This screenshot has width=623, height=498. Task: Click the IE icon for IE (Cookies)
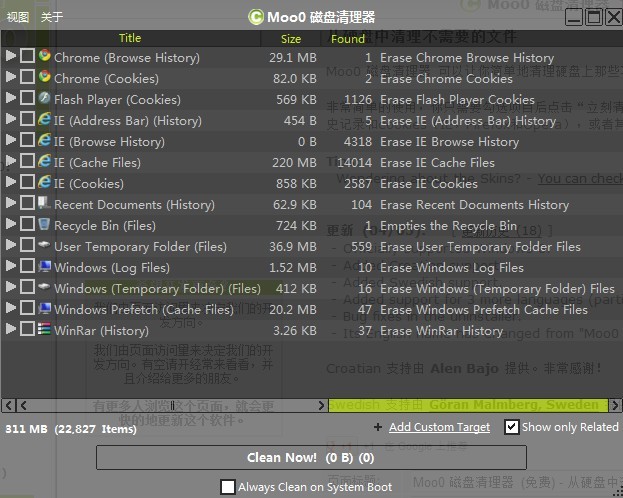pyautogui.click(x=44, y=182)
